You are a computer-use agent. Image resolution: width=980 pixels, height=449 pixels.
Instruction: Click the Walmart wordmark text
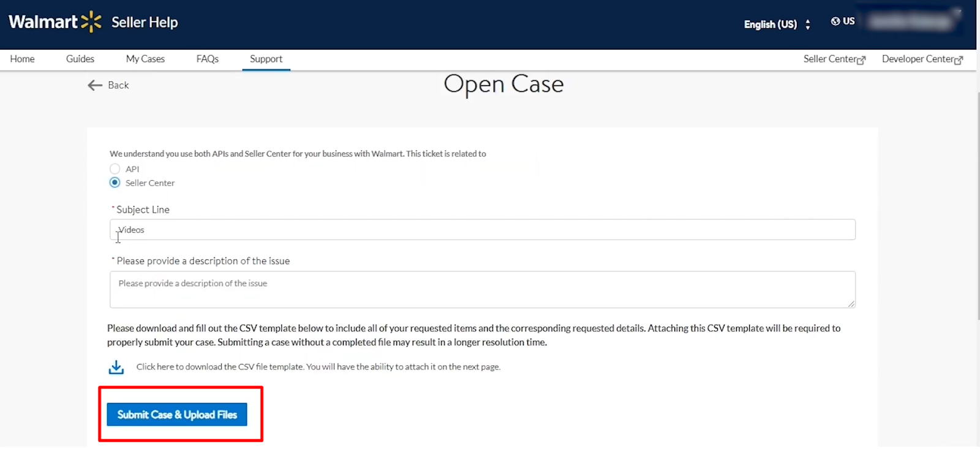click(x=43, y=22)
